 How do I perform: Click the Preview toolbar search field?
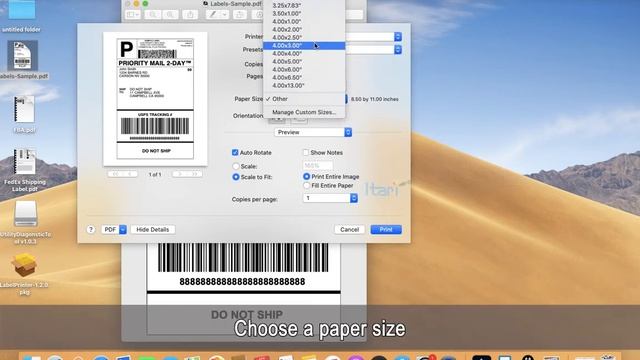pyautogui.click(x=354, y=15)
